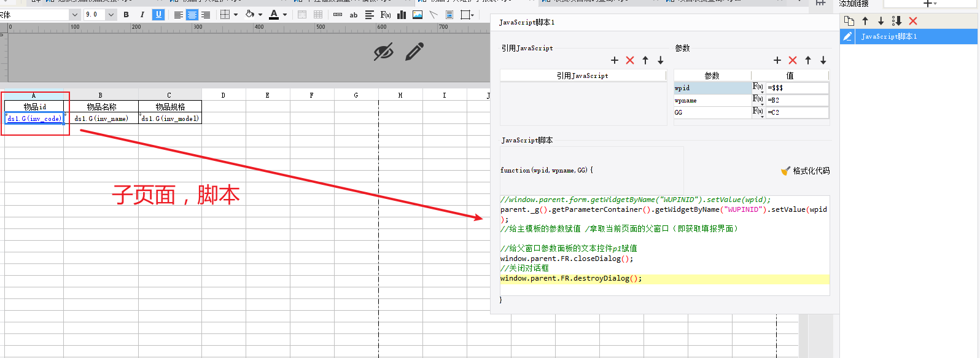Add a referenced JavaScript with plus icon
Screen dimensions: 980x358
[615, 60]
